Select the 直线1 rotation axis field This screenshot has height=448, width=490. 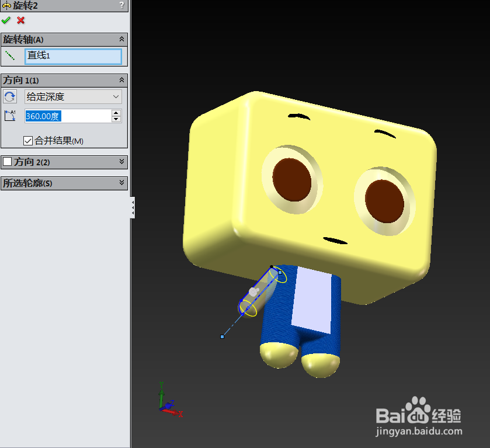tap(73, 56)
